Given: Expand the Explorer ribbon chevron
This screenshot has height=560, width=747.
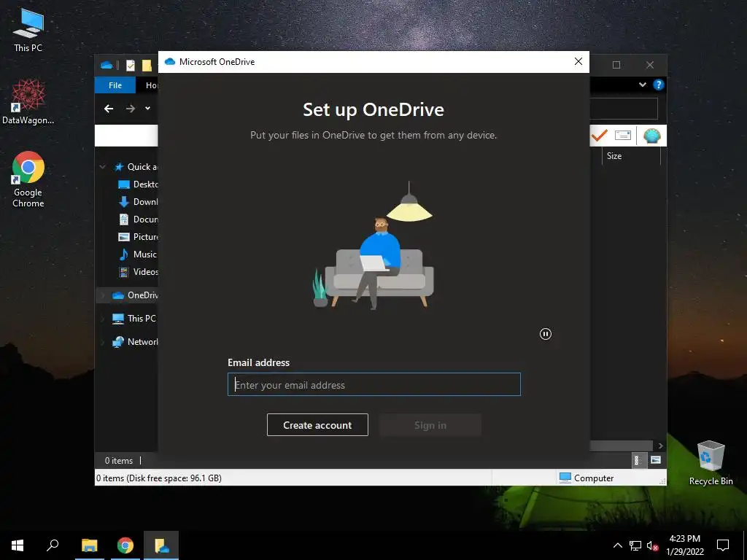Looking at the screenshot, I should 642,85.
